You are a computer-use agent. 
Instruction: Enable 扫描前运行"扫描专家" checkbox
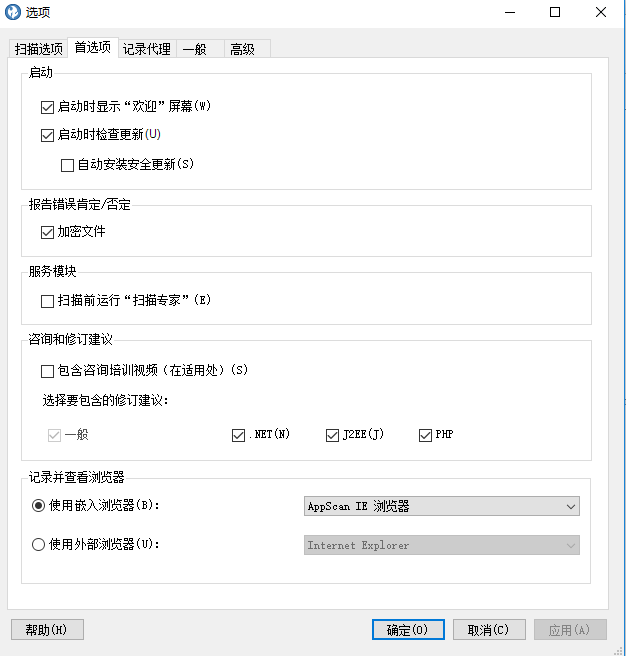coord(47,301)
